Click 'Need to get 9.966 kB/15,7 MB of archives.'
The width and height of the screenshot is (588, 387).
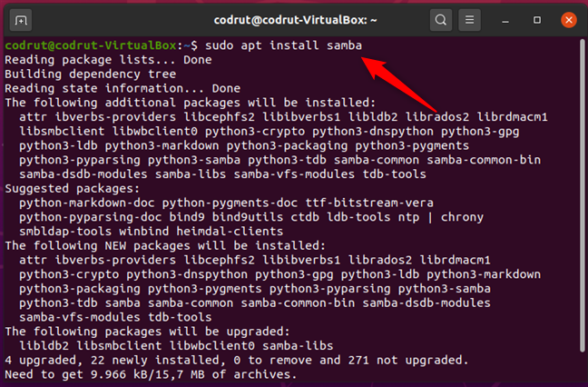pyautogui.click(x=152, y=374)
